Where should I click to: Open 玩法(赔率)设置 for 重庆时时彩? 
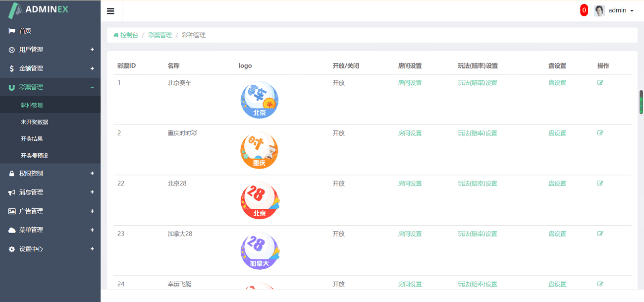[x=477, y=133]
